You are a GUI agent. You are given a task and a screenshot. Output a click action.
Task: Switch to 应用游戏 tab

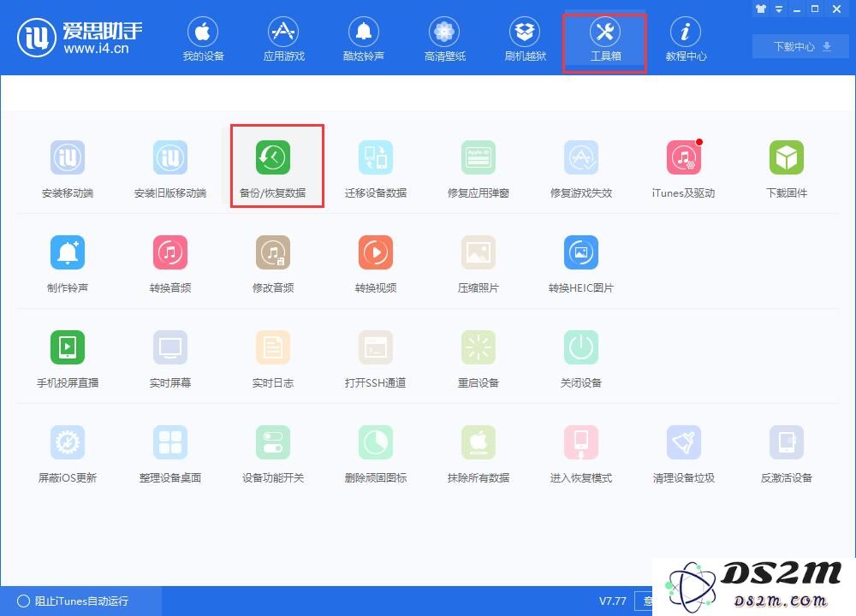click(x=283, y=38)
